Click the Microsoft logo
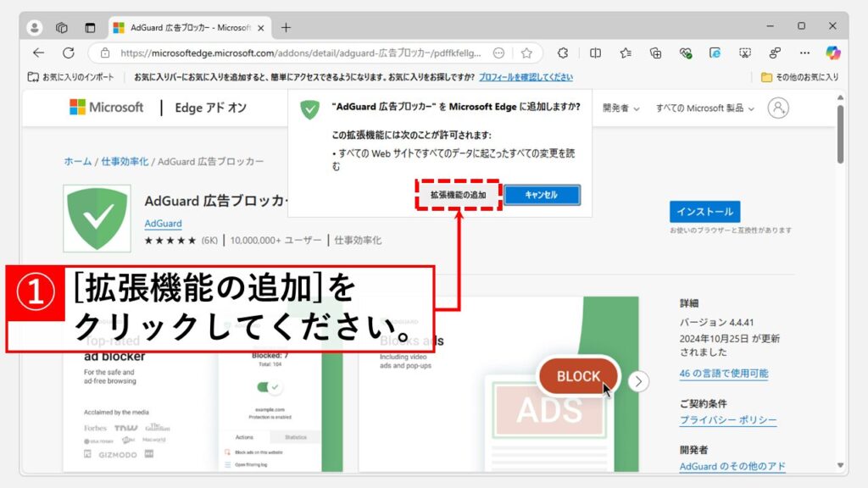This screenshot has width=868, height=488. tap(106, 108)
